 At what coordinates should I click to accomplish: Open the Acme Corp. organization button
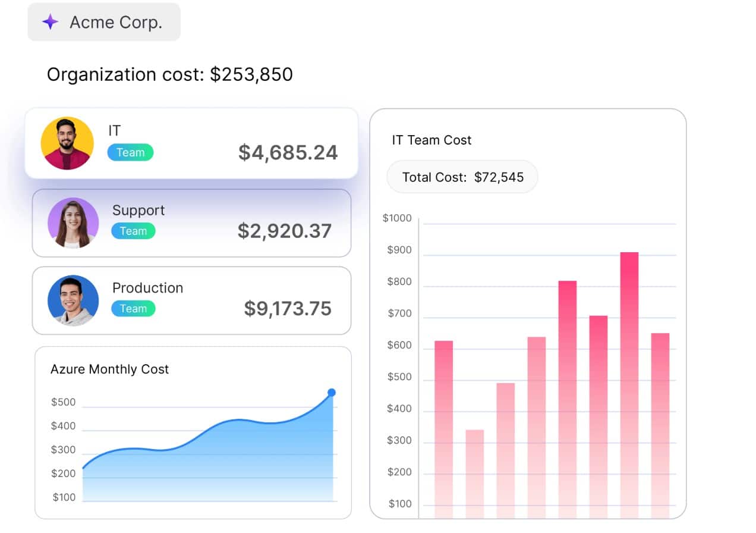point(104,22)
